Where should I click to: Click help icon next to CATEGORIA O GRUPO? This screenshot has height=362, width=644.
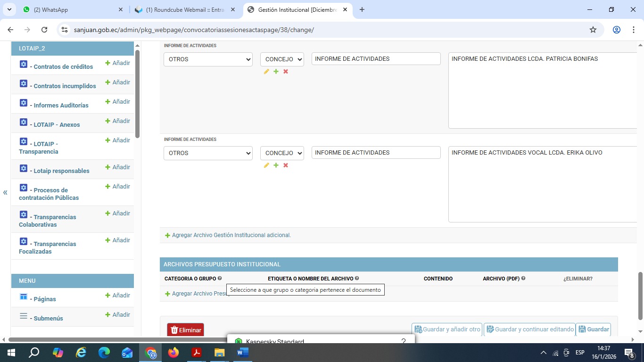220,279
